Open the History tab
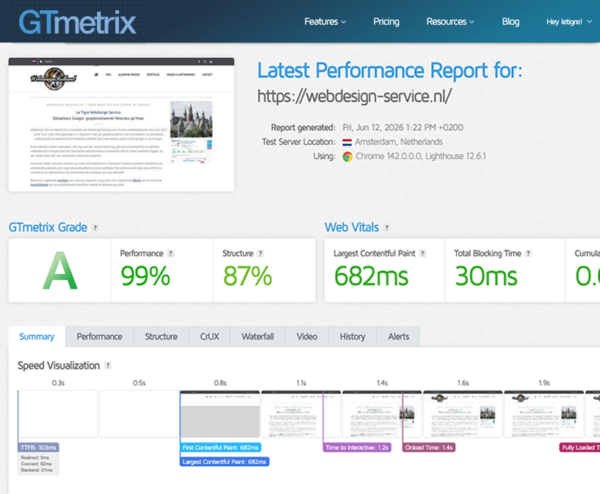Image resolution: width=600 pixels, height=494 pixels. point(352,337)
